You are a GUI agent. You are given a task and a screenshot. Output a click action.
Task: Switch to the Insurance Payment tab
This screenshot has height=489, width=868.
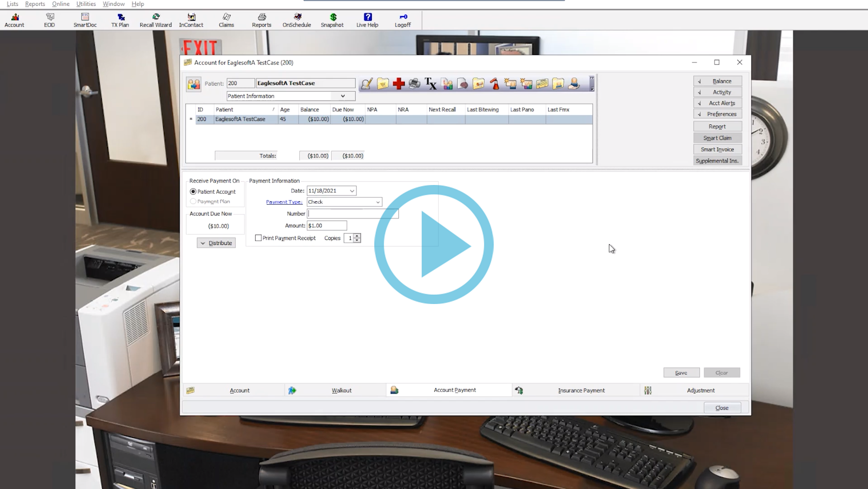point(581,390)
